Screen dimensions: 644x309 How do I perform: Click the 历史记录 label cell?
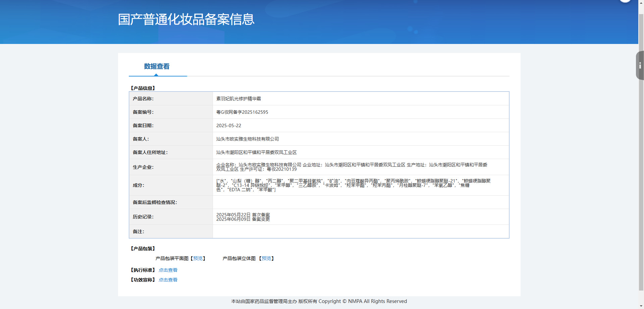tap(171, 217)
